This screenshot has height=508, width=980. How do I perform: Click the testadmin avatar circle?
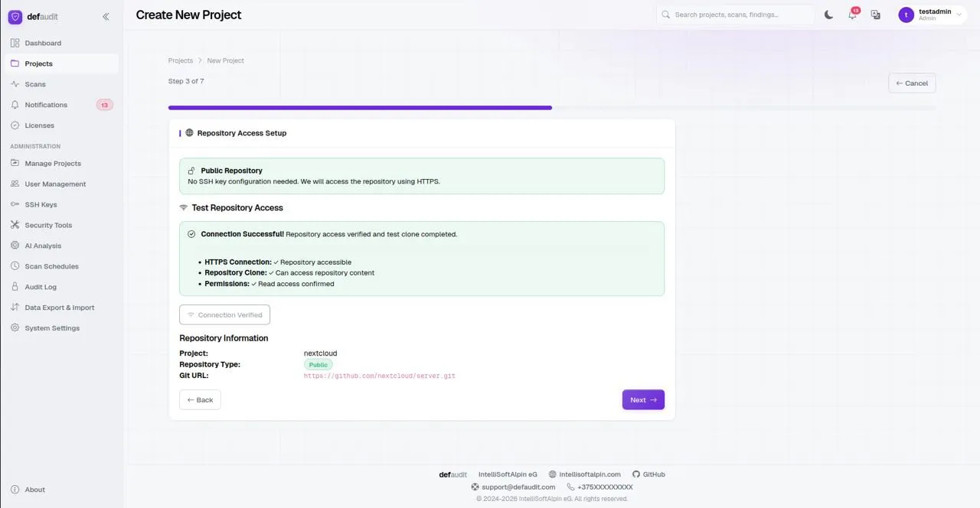(906, 15)
